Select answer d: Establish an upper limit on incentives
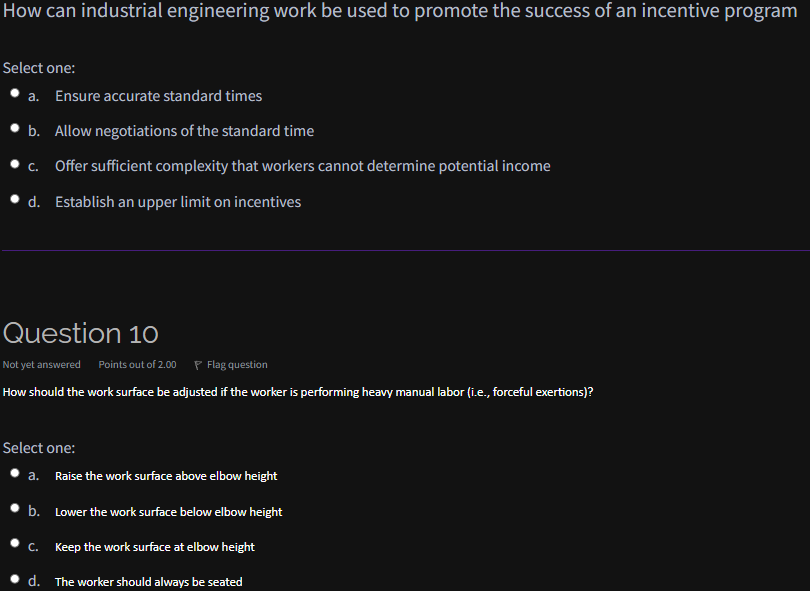 (x=15, y=198)
